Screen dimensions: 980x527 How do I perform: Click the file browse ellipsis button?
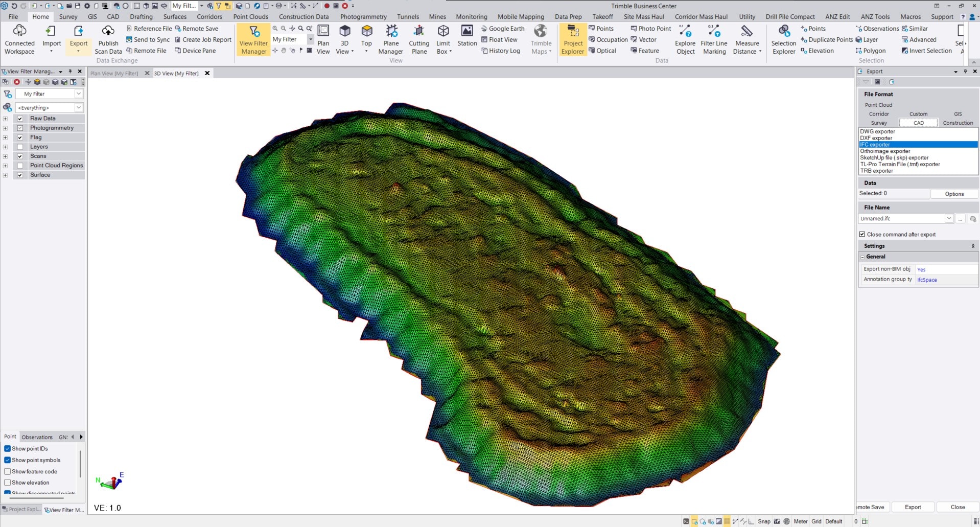[x=960, y=219]
